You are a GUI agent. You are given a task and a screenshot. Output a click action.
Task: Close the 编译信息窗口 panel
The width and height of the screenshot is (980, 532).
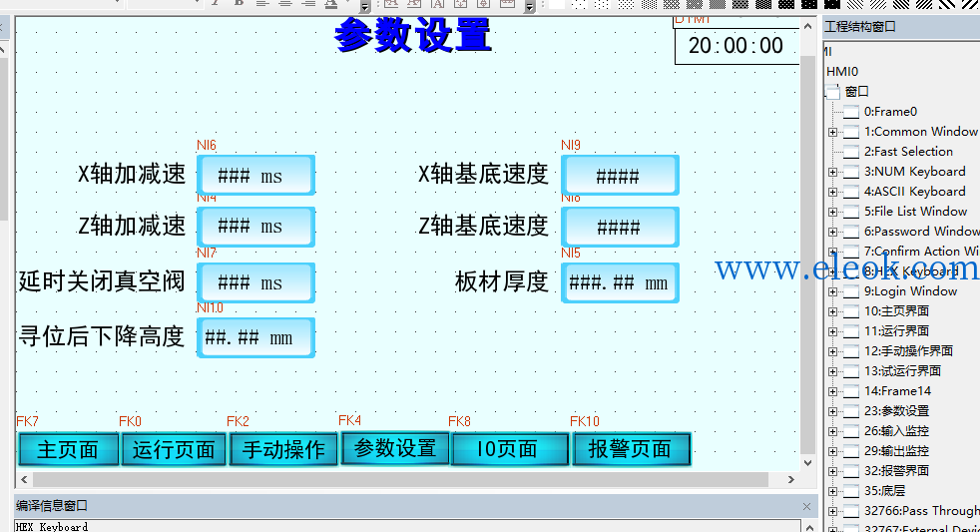[x=806, y=506]
